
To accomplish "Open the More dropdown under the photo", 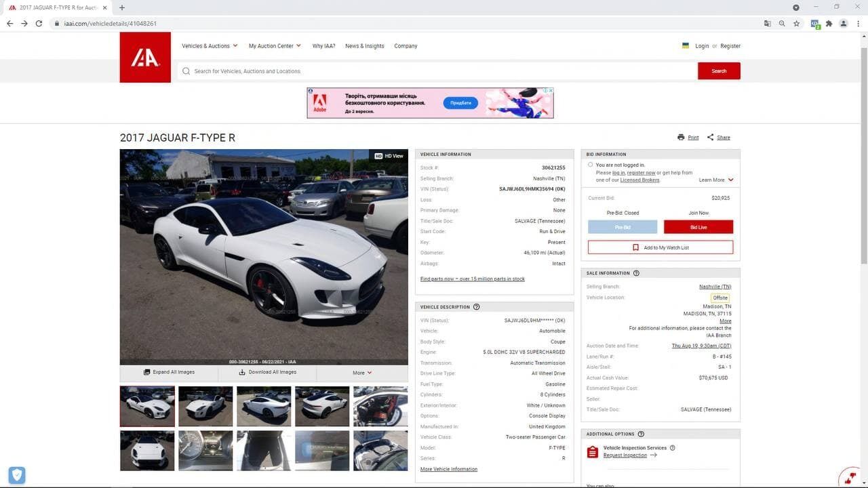I will [x=362, y=373].
